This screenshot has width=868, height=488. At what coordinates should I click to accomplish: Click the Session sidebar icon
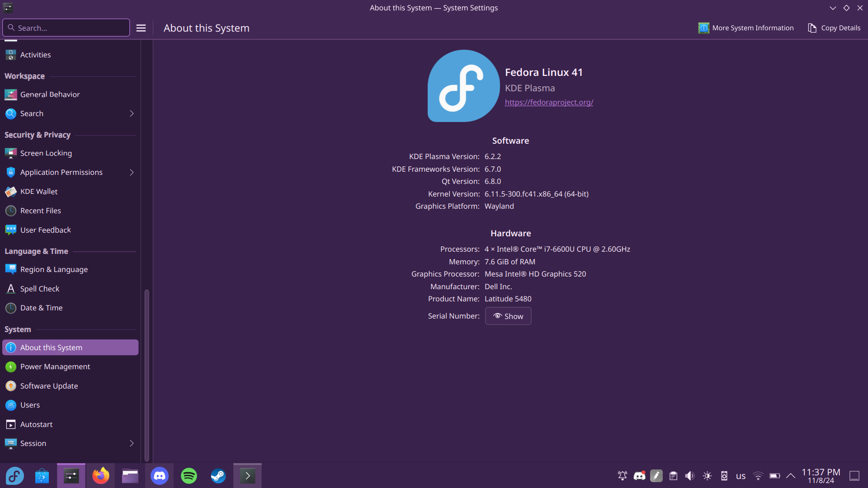11,443
